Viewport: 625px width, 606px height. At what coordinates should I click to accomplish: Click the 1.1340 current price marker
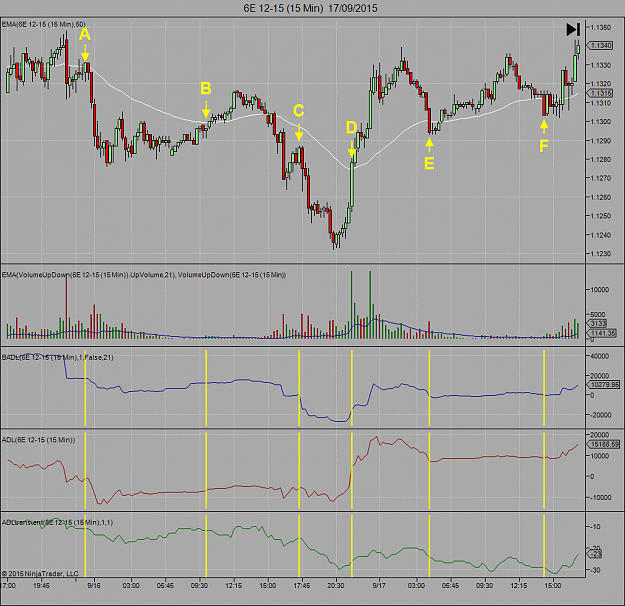point(600,45)
